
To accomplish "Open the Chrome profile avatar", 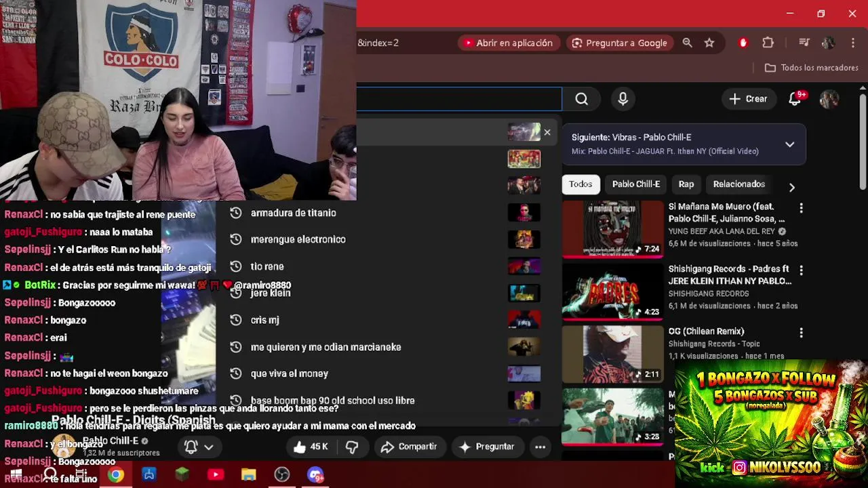I will click(828, 43).
